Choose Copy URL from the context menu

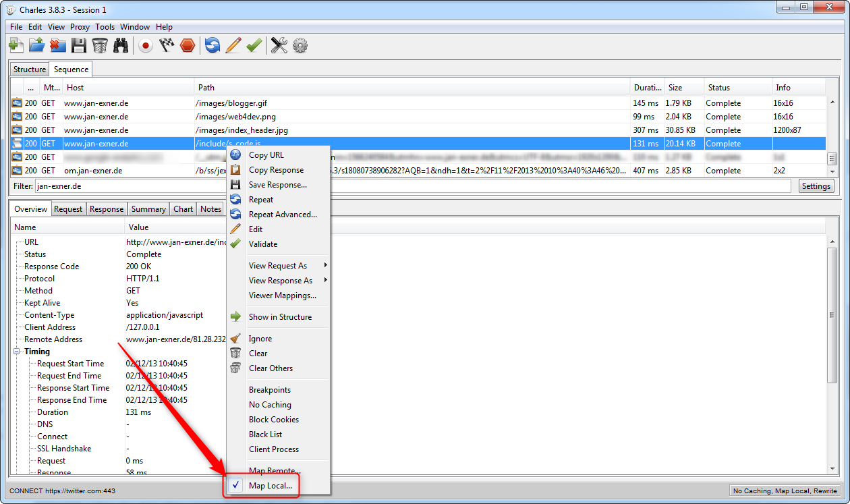pyautogui.click(x=266, y=155)
